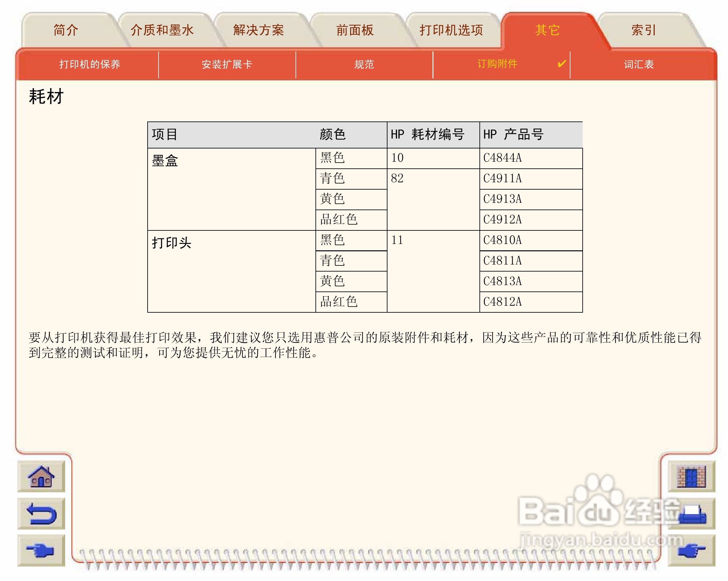
Task: Click the yellow checkmark beside 订购附件
Action: pyautogui.click(x=561, y=64)
